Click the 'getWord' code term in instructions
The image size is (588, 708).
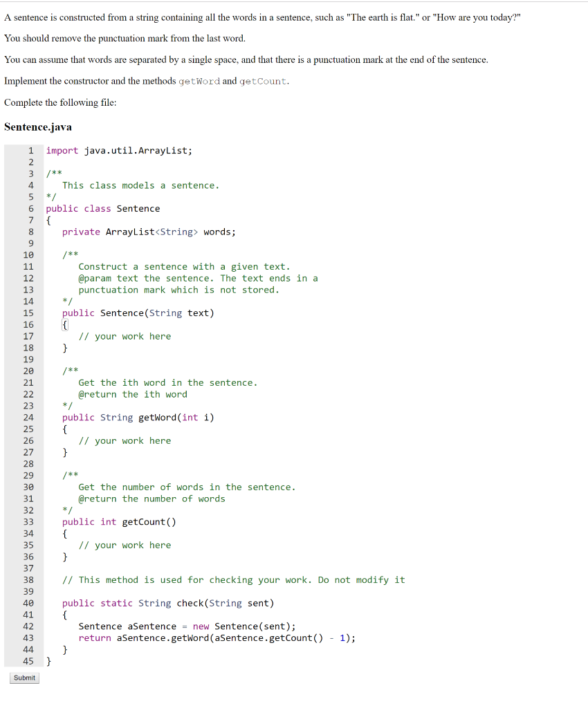199,82
